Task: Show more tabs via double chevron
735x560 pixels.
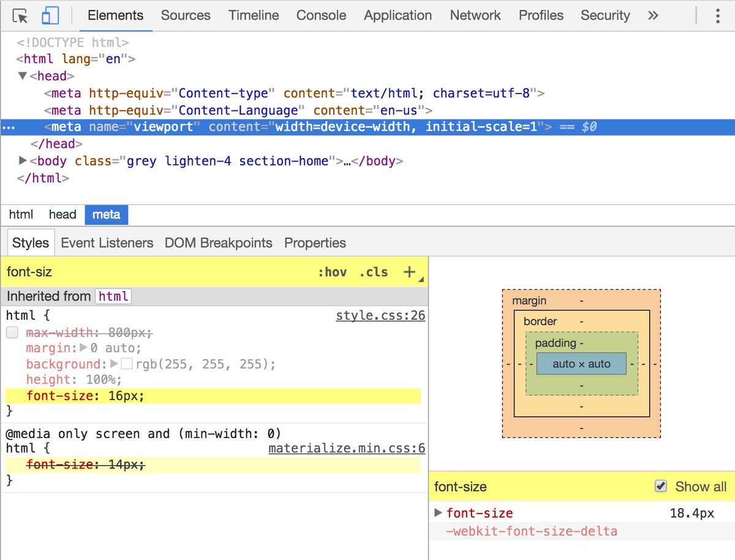Action: (653, 15)
